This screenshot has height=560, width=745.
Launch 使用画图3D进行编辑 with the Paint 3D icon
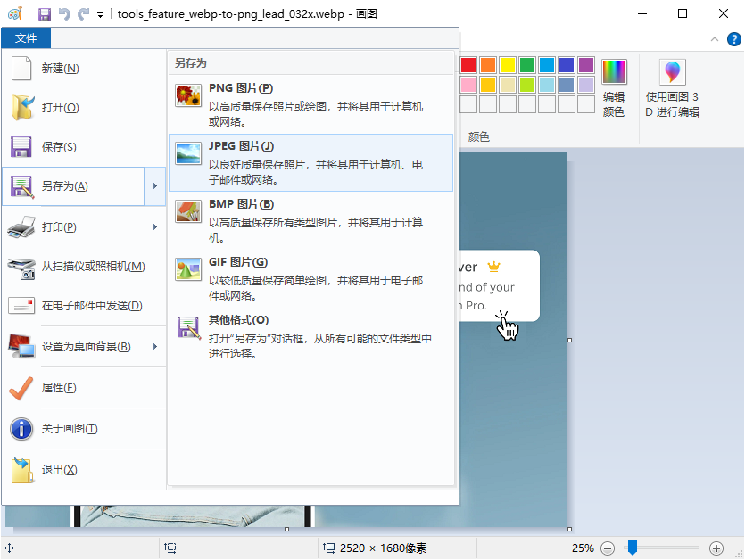click(671, 74)
